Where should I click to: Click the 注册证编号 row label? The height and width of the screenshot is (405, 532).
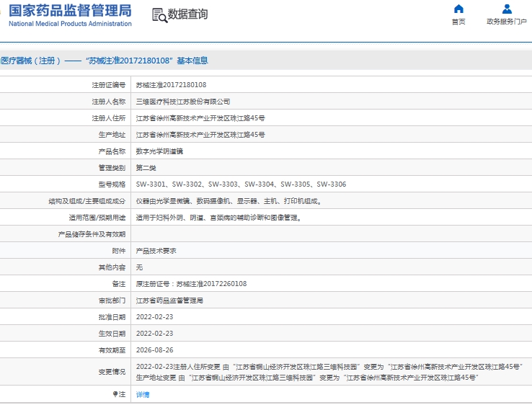tap(109, 85)
